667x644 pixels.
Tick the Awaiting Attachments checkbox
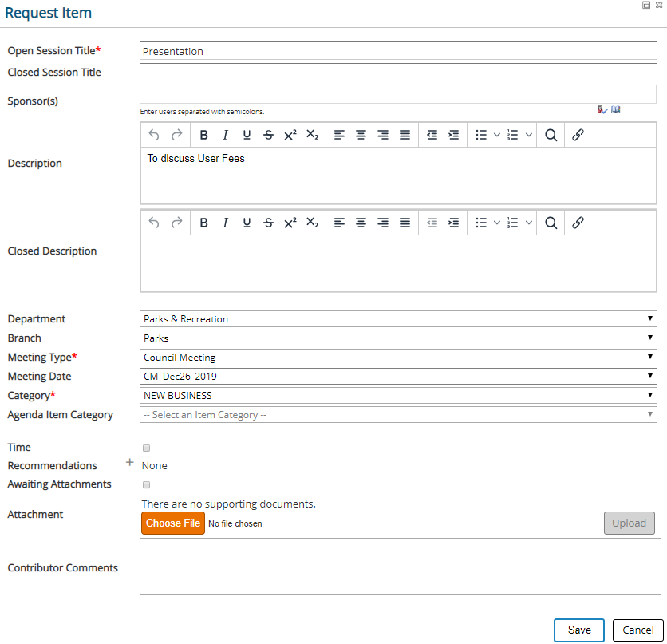146,485
